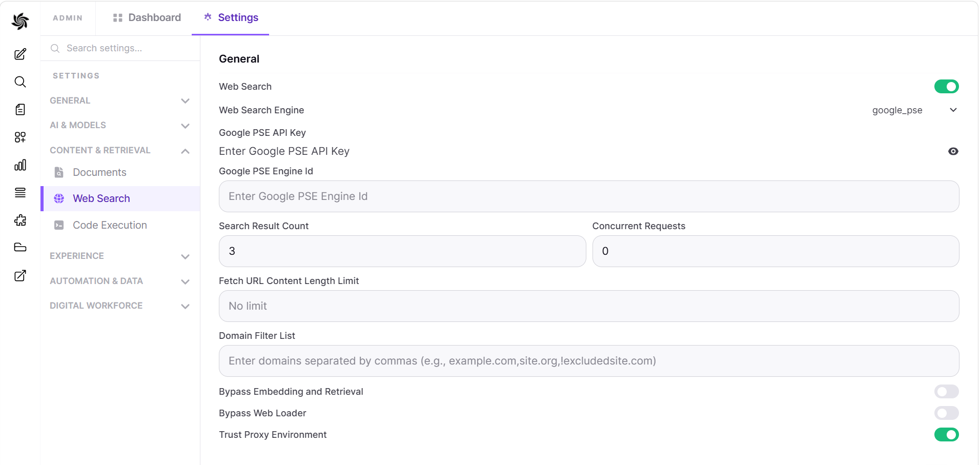Click the Web Search globe icon
The width and height of the screenshot is (980, 465).
coord(59,198)
